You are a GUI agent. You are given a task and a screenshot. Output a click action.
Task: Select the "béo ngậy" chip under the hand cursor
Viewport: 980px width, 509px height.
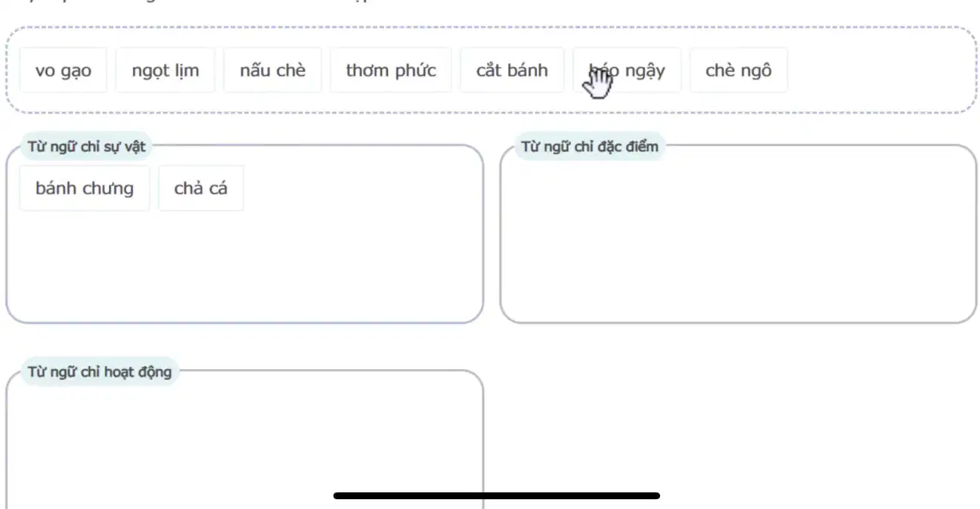tap(627, 70)
